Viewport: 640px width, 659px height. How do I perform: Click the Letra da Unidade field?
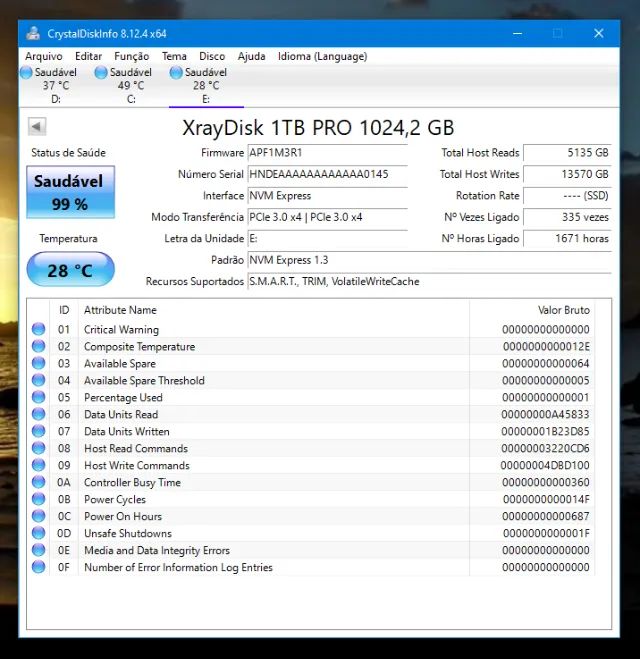coord(327,238)
